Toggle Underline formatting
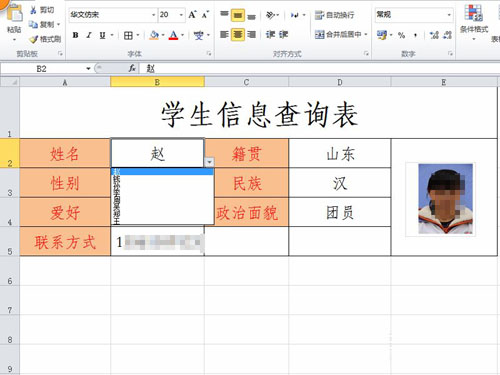Image resolution: width=500 pixels, height=375 pixels. (x=102, y=35)
